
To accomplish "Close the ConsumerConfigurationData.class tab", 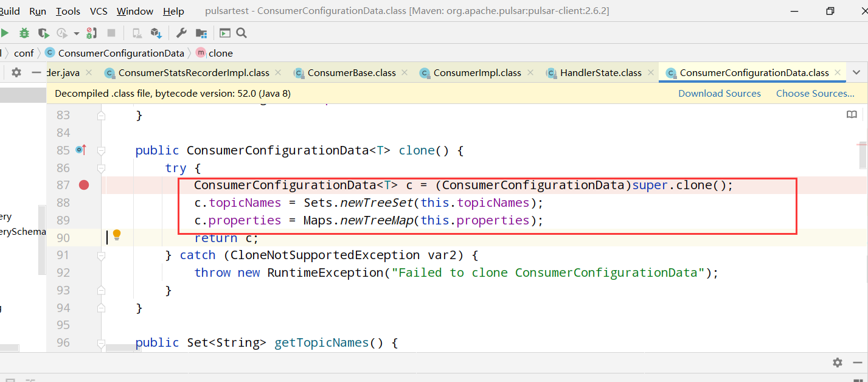I will tap(838, 72).
